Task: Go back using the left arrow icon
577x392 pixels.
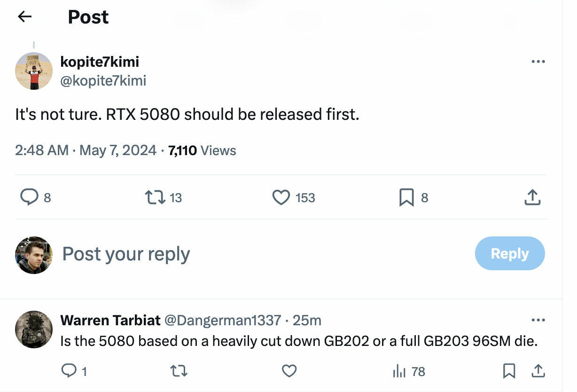Action: (24, 16)
